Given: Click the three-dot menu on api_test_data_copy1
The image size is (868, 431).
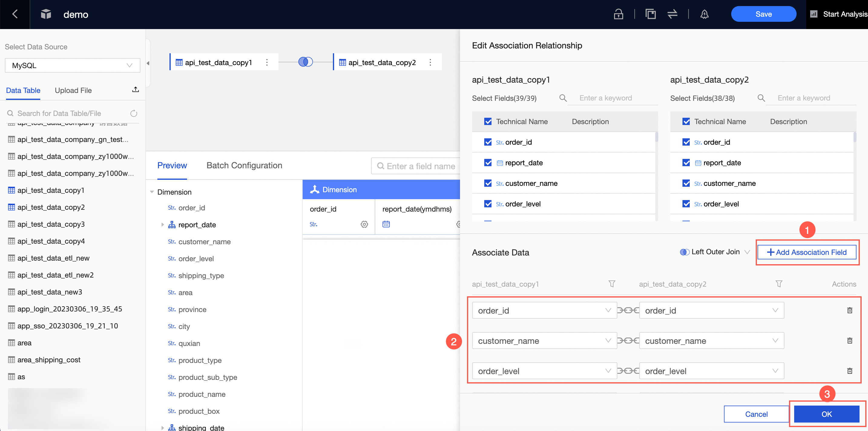Looking at the screenshot, I should (267, 62).
